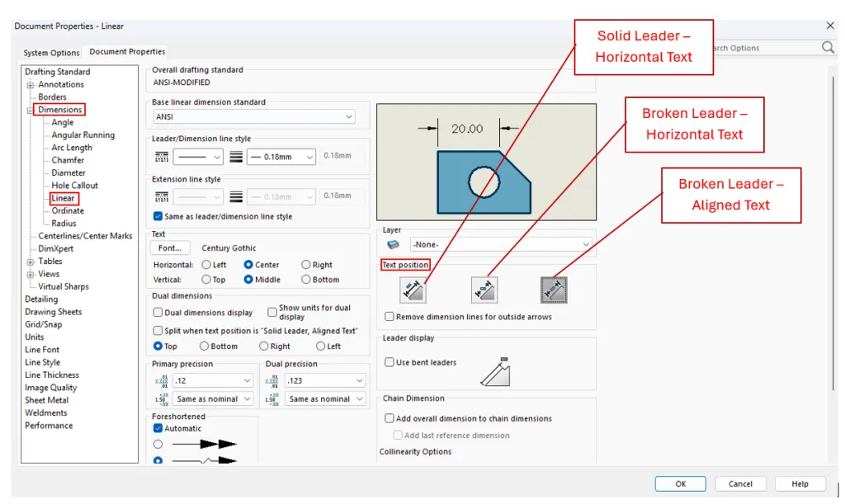Select Middle vertical text alignment
The image size is (845, 504).
coord(248,280)
